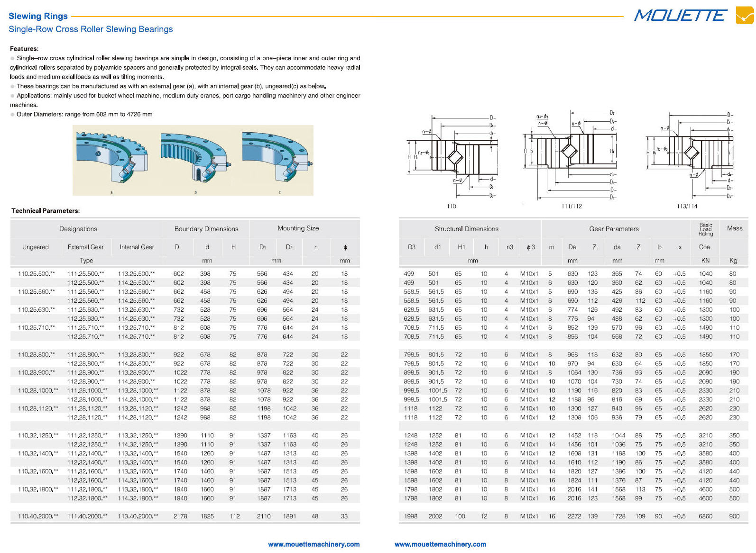Click the 'Designations' table header
756x553 pixels.
click(x=78, y=229)
